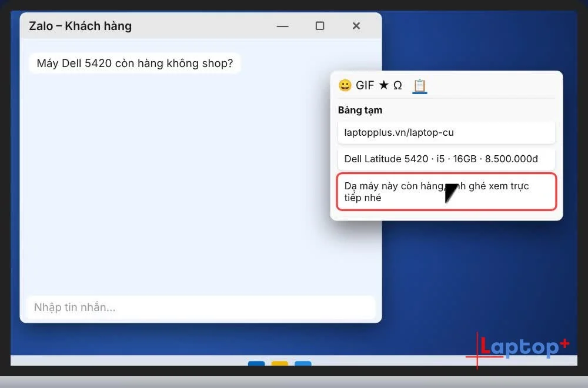Select the 'Máy Dell 5420 còn hàng' message
Image resolution: width=588 pixels, height=388 pixels.
[135, 63]
